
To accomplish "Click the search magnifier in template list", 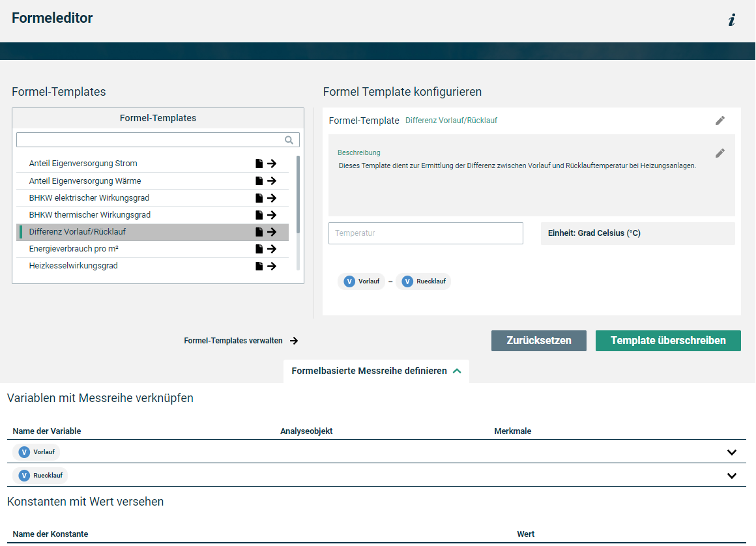I will [x=289, y=140].
